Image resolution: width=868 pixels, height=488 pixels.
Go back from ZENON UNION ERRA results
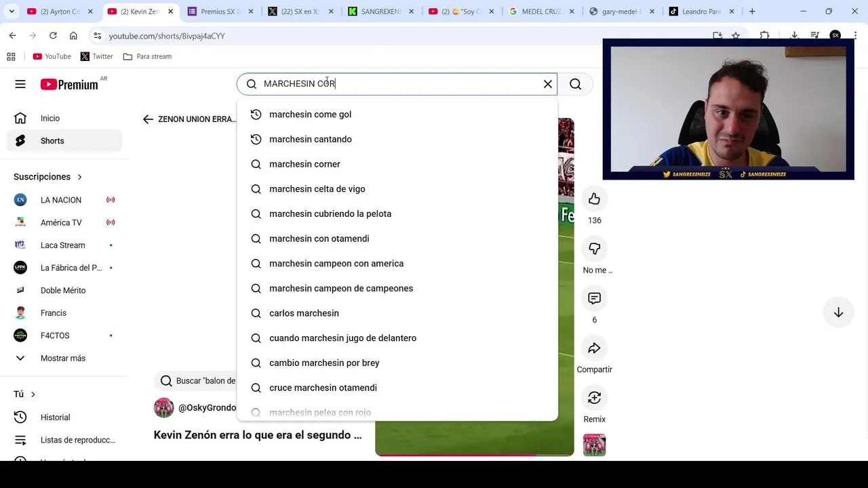148,119
